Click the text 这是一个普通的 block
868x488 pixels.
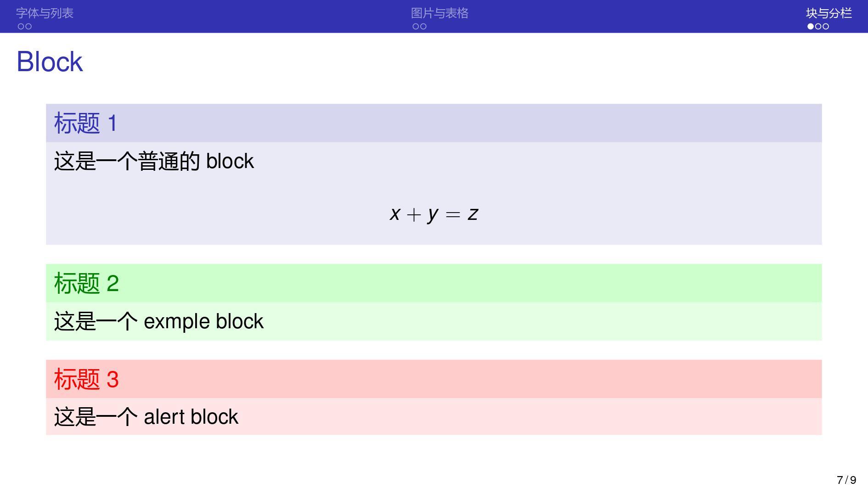coord(154,161)
